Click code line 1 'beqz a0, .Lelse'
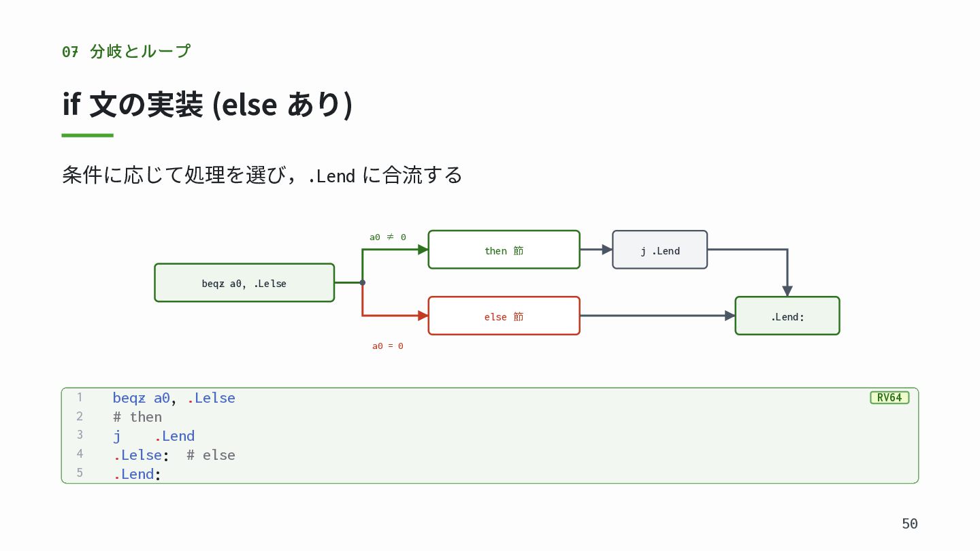Viewport: 980px width, 551px height. pyautogui.click(x=174, y=398)
